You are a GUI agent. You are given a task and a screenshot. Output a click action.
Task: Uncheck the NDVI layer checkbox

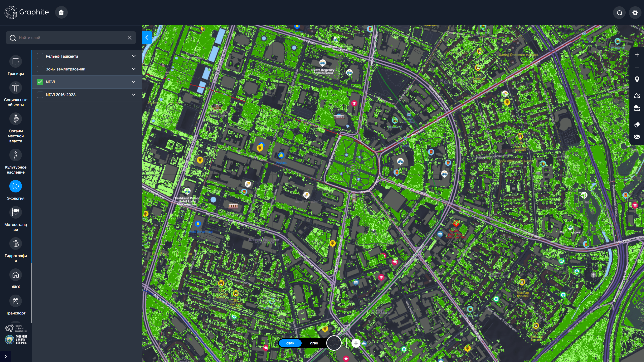pyautogui.click(x=40, y=82)
